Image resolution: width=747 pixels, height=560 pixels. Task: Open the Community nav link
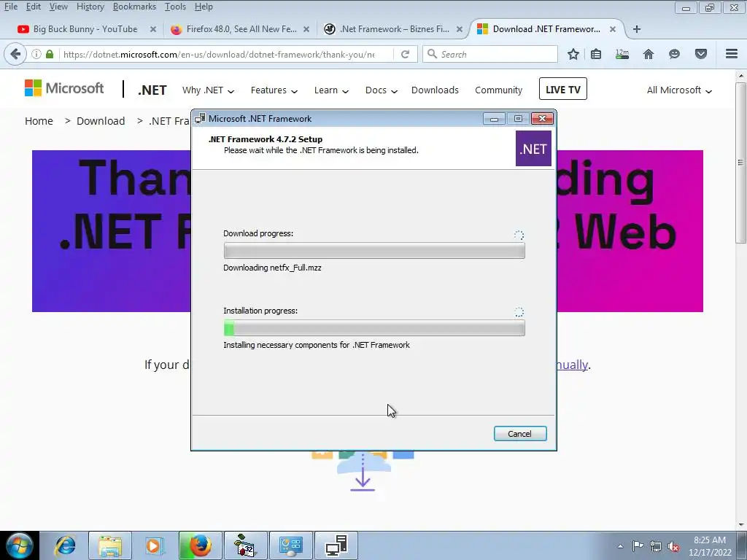[498, 90]
